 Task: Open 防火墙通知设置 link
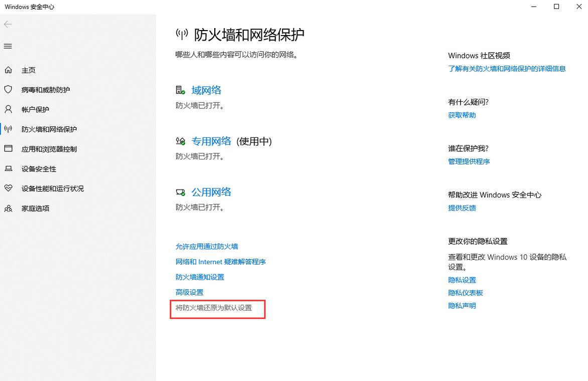[x=200, y=277]
